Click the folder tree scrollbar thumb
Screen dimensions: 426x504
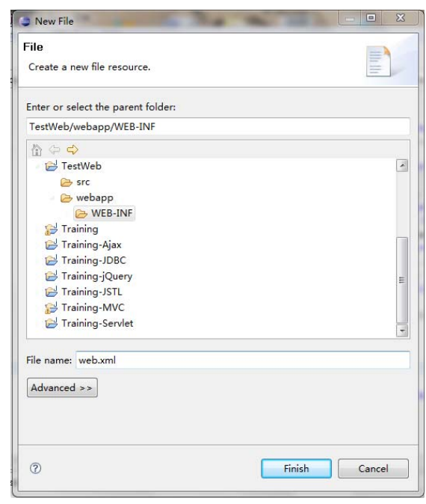[402, 280]
